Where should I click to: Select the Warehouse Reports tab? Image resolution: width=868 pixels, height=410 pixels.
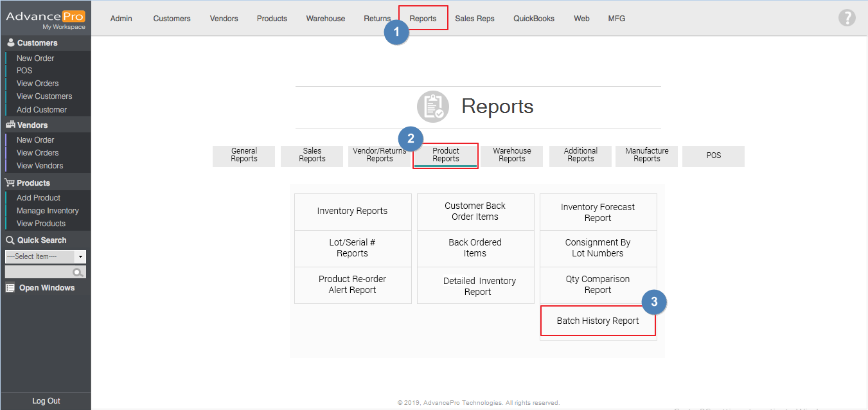coord(511,156)
